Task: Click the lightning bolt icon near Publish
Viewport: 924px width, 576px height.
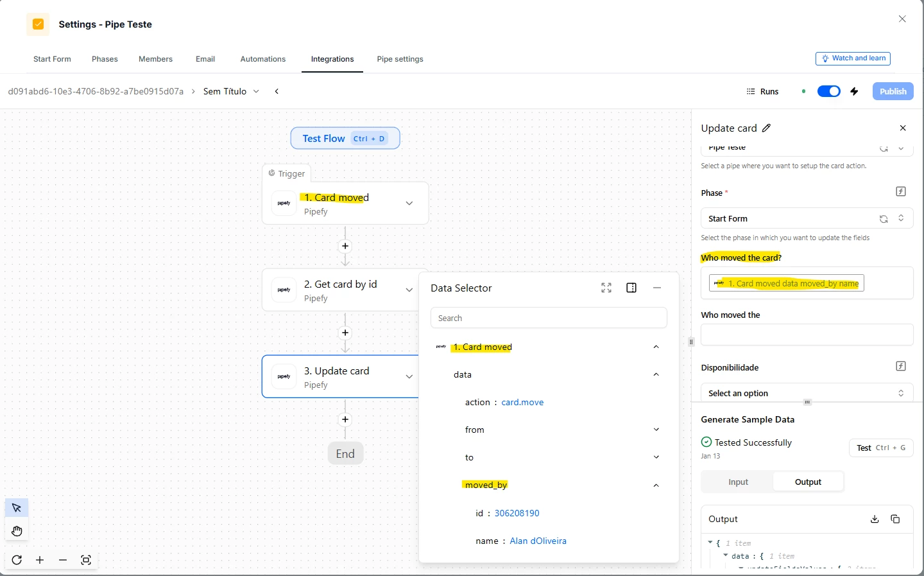Action: point(854,91)
